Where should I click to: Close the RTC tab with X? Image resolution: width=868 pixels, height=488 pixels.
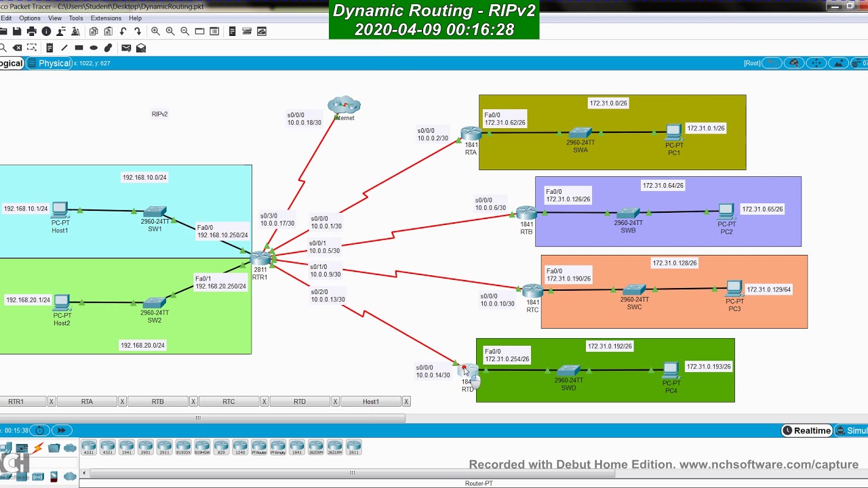(x=264, y=402)
